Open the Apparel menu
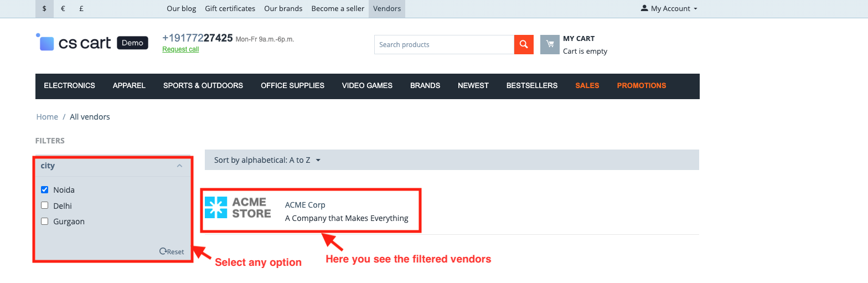 pyautogui.click(x=129, y=86)
